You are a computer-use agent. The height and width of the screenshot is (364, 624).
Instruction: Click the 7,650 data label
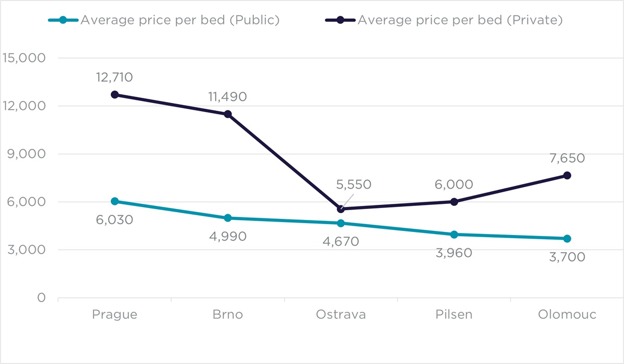point(567,158)
